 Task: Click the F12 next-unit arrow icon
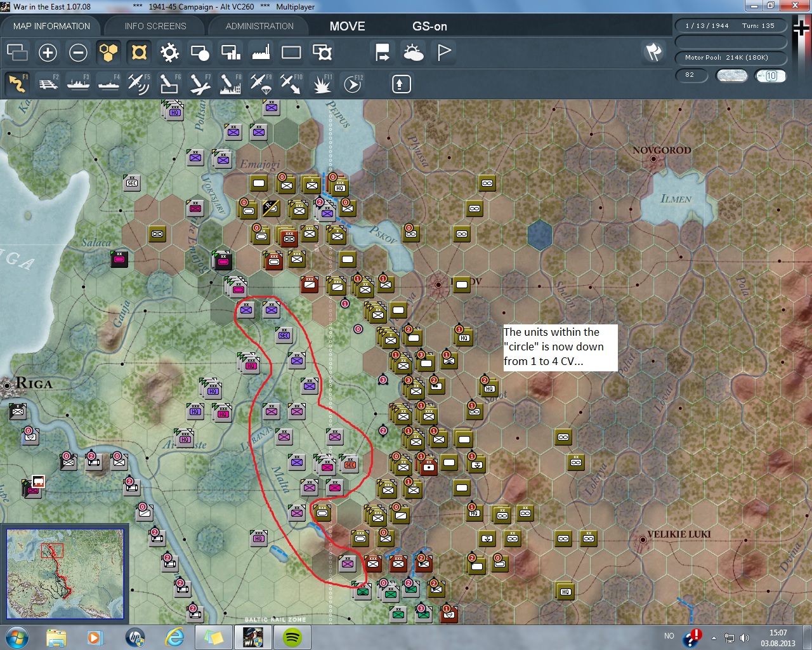point(353,84)
